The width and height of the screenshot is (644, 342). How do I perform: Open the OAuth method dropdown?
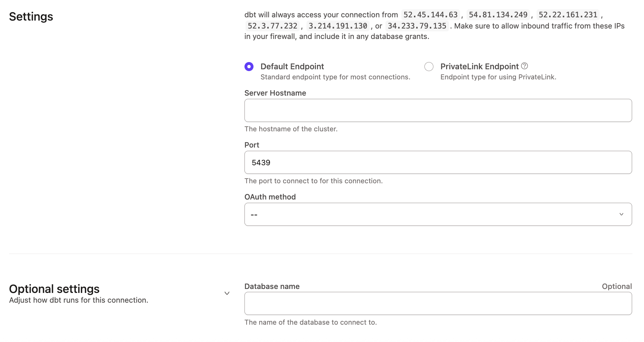[438, 214]
